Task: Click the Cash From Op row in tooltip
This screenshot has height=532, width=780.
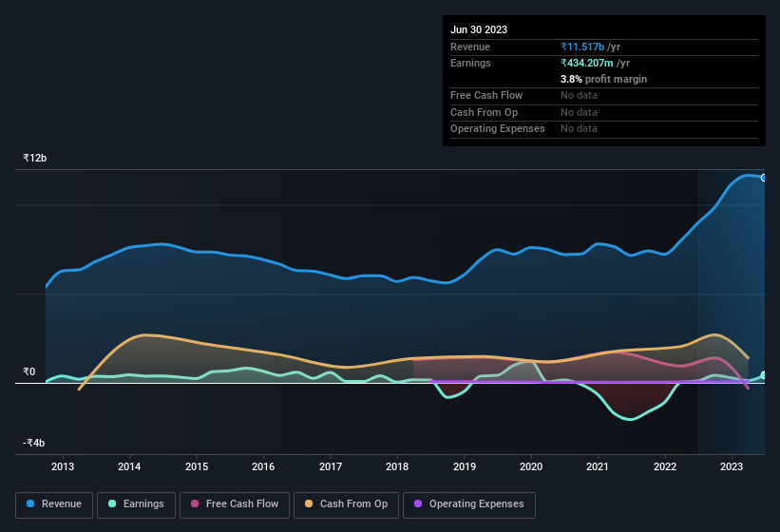Action: click(x=604, y=112)
